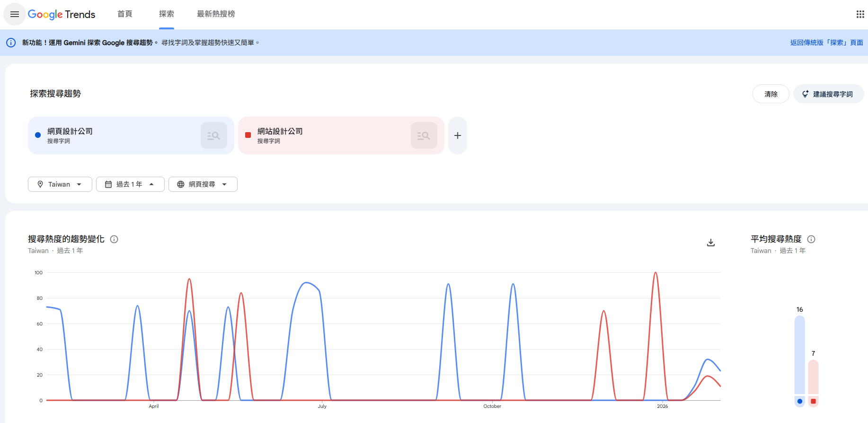Show help for 搜尋熱度的趨勢變化
The height and width of the screenshot is (423, 868).
coord(114,239)
